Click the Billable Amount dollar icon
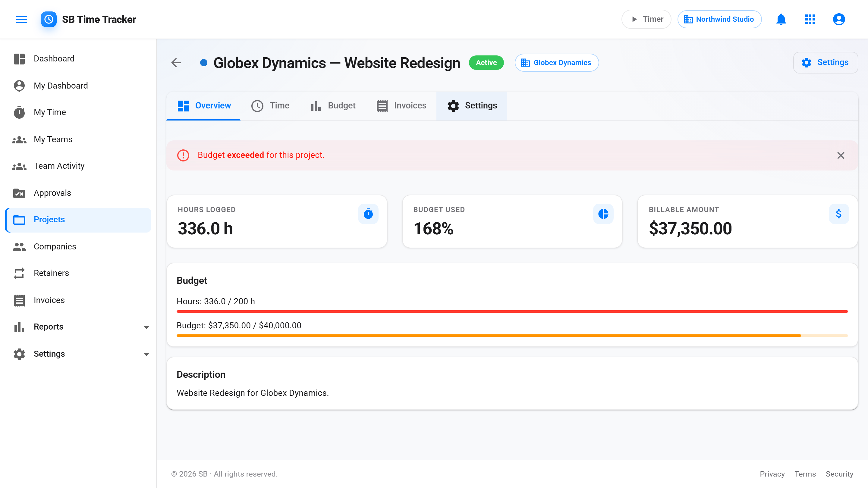Image resolution: width=868 pixels, height=488 pixels. point(839,214)
